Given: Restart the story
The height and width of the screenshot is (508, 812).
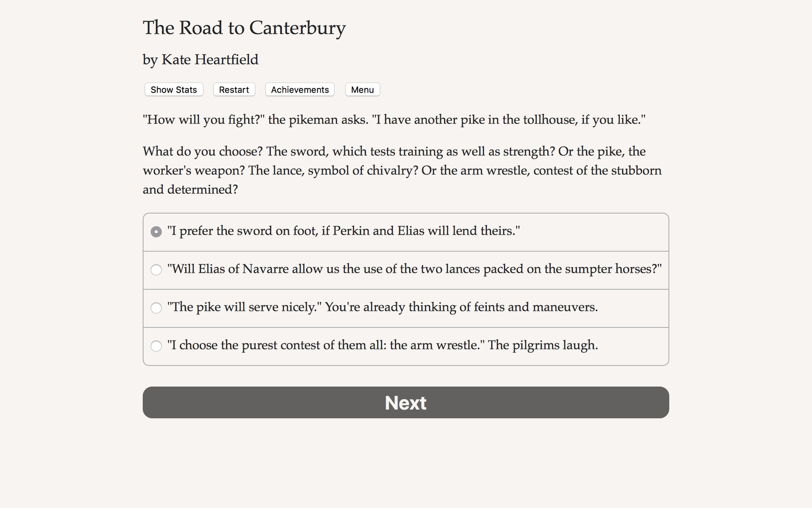Looking at the screenshot, I should click(x=234, y=89).
